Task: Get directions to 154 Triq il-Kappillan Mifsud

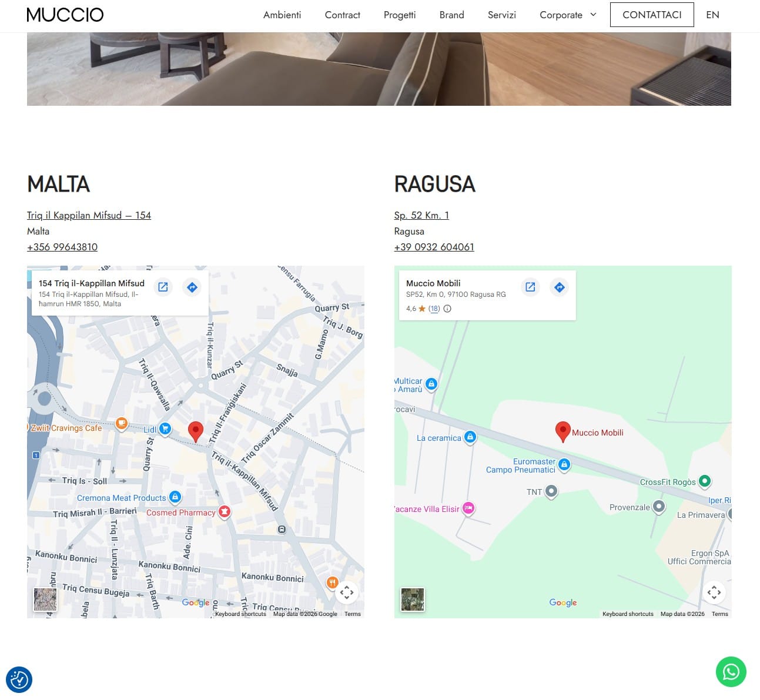Action: [192, 287]
